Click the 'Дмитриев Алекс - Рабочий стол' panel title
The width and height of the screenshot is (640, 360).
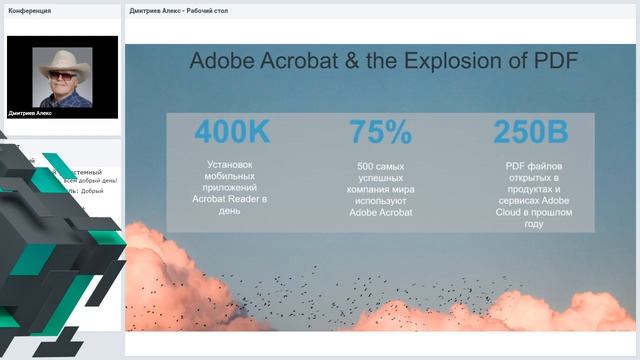[x=179, y=11]
